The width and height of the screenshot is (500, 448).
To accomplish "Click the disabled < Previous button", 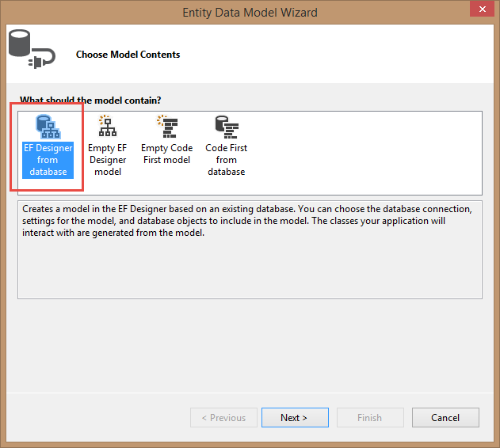I will (x=223, y=417).
